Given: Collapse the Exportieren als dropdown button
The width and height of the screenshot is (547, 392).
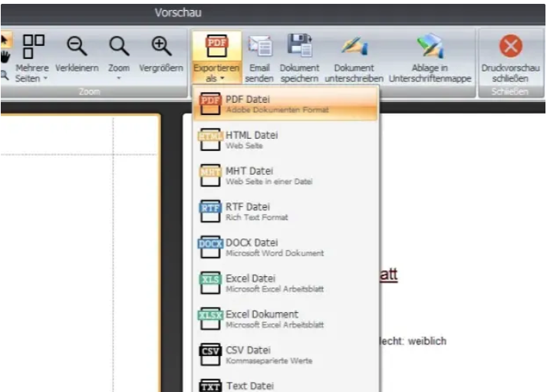Looking at the screenshot, I should [x=216, y=58].
